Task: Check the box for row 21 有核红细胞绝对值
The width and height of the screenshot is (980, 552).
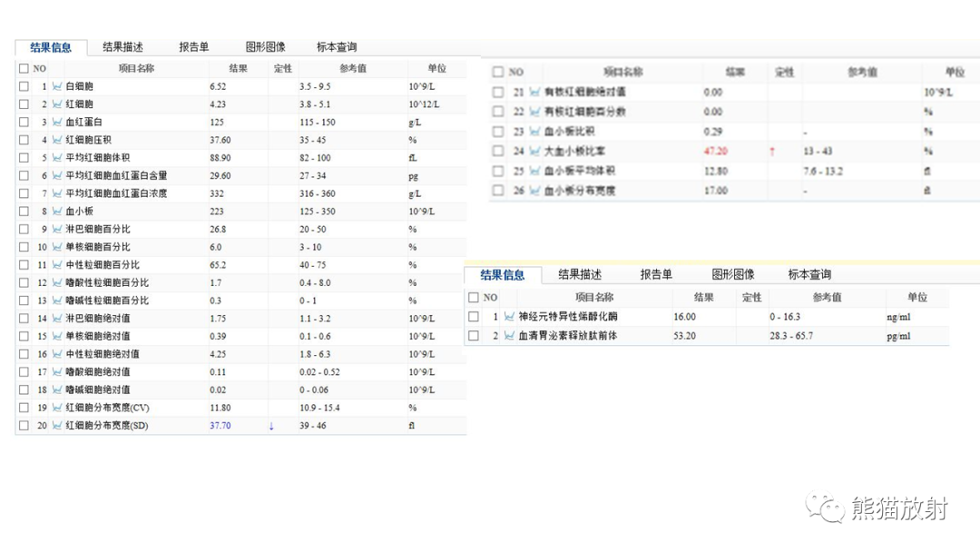Action: pos(498,92)
